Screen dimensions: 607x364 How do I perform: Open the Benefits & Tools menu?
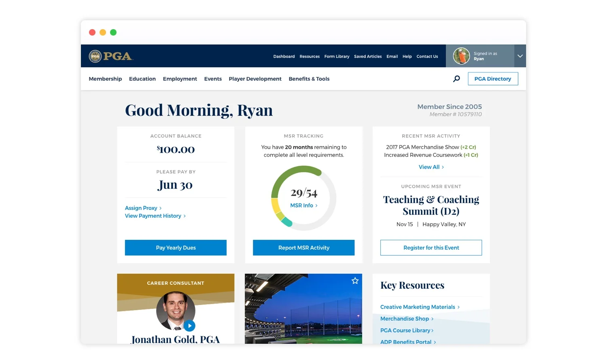(309, 79)
